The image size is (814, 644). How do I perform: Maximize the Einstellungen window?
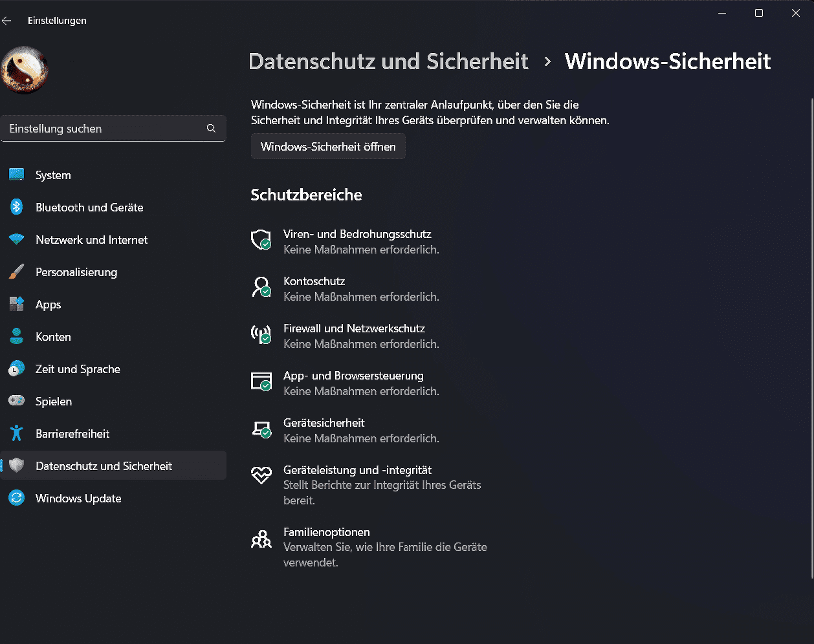point(759,13)
